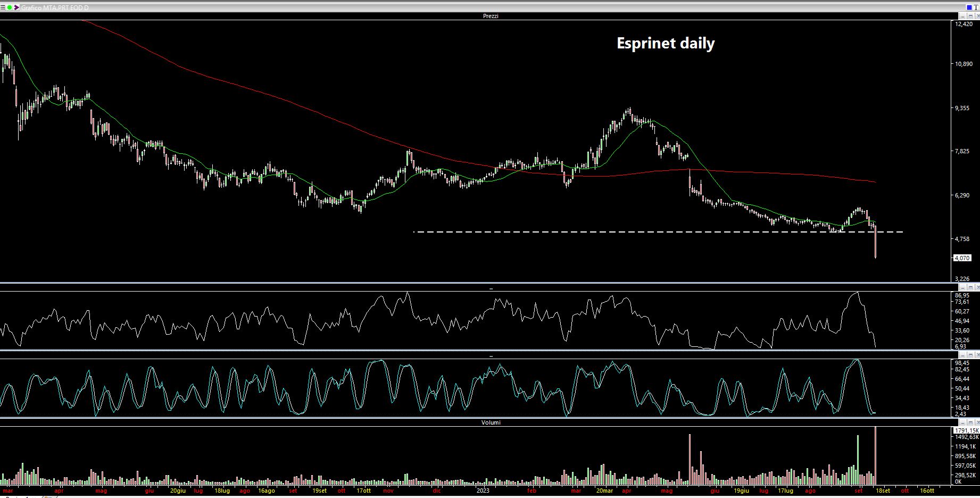Click the 1791,15K volume axis value
The height and width of the screenshot is (498, 980).
(x=967, y=430)
